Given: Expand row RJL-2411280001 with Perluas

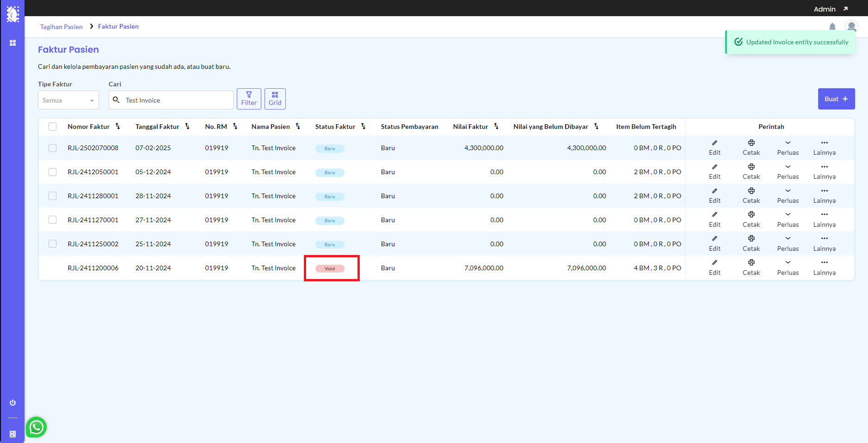Looking at the screenshot, I should coord(788,196).
